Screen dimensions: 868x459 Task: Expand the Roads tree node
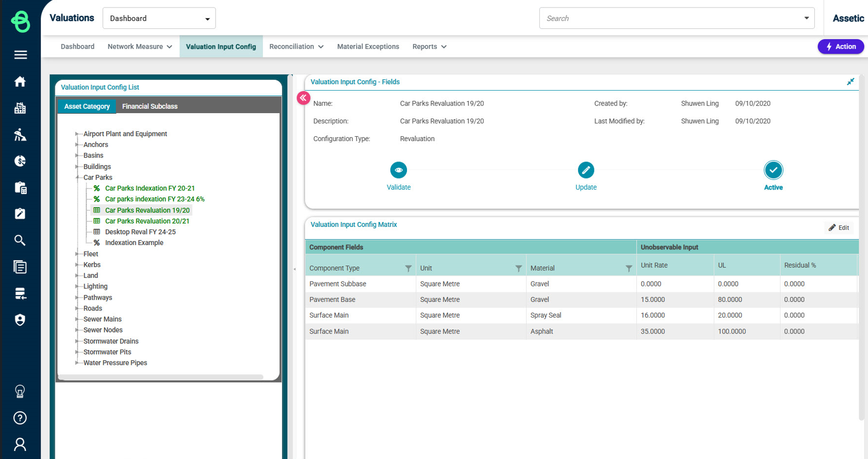[77, 308]
